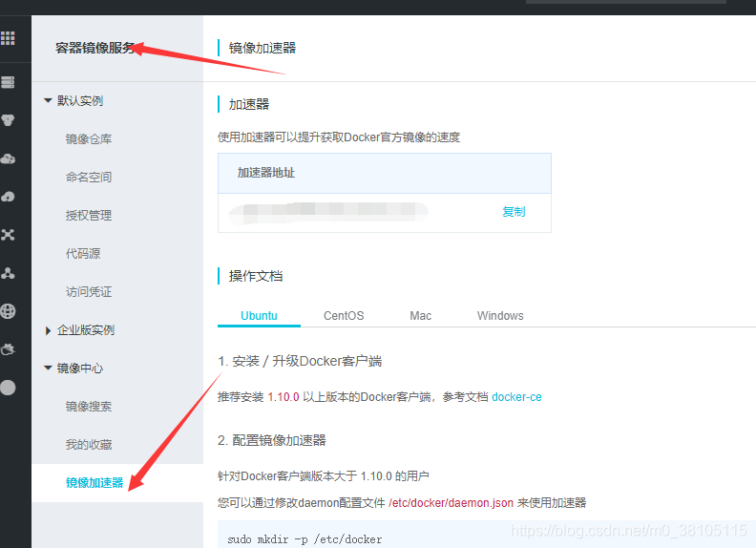Click the hexagon cluster icon in sidebar
Image resolution: width=756 pixels, height=548 pixels.
click(x=8, y=120)
